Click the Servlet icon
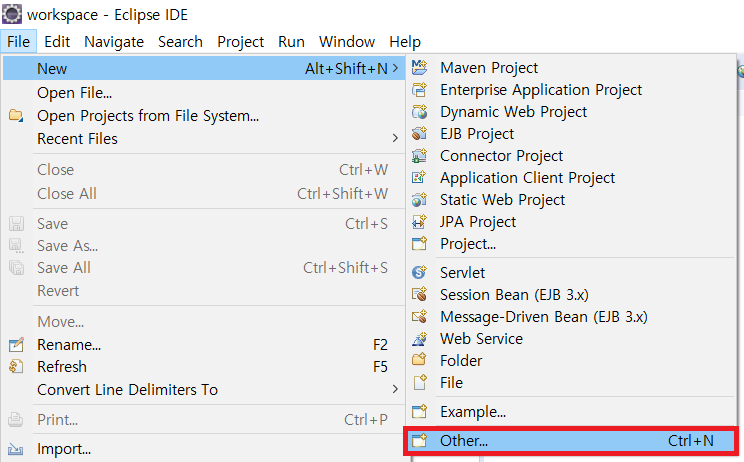Viewport: 744px width, 462px height. click(419, 272)
